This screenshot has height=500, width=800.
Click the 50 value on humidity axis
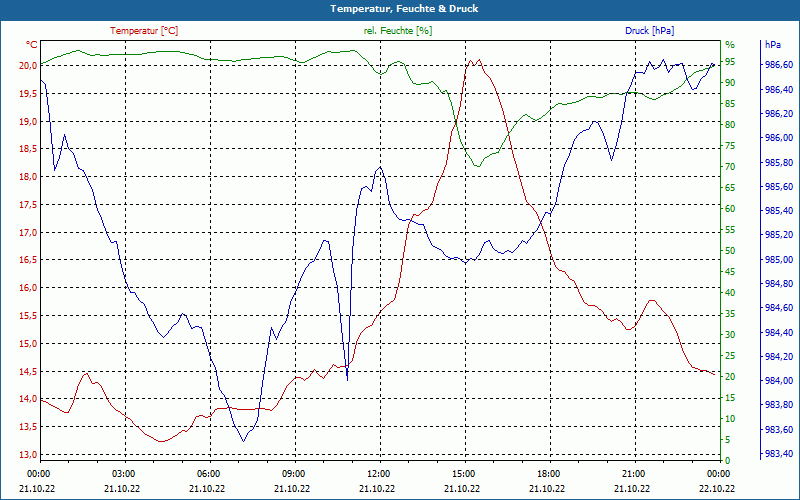(730, 251)
